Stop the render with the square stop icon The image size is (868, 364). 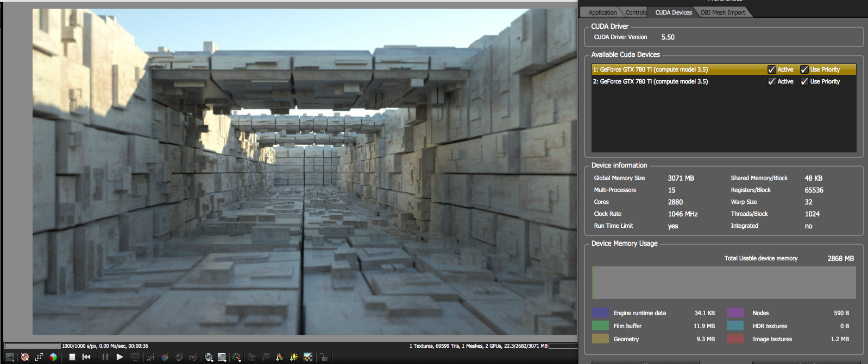pyautogui.click(x=72, y=357)
